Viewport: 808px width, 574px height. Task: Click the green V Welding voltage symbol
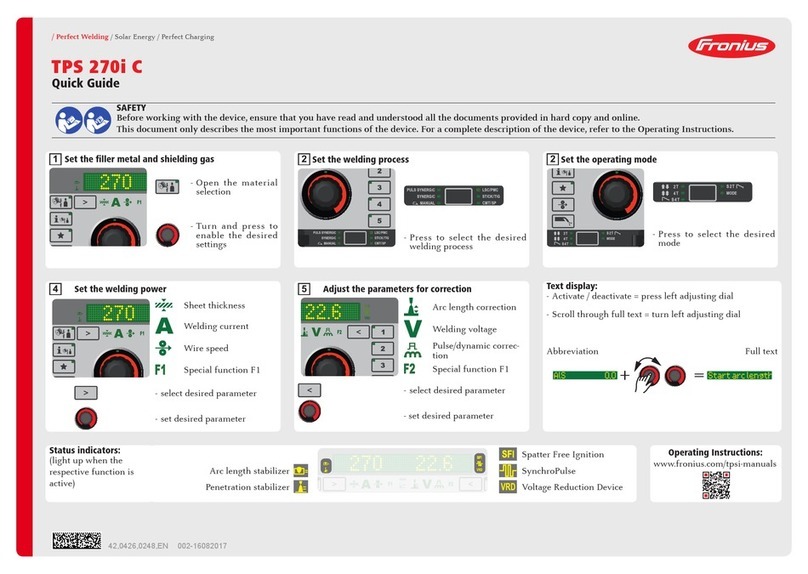(x=413, y=328)
